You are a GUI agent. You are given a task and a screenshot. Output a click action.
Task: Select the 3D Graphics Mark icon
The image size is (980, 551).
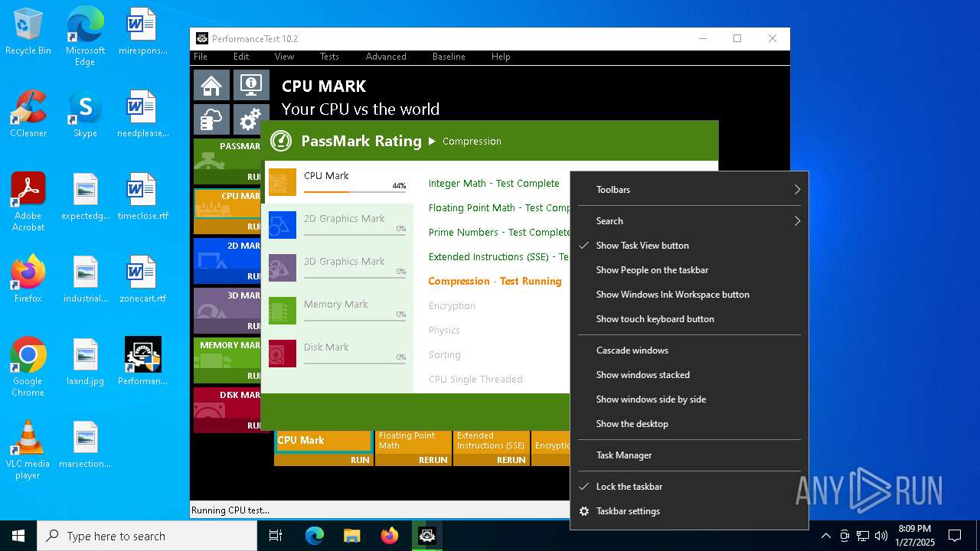pyautogui.click(x=283, y=268)
